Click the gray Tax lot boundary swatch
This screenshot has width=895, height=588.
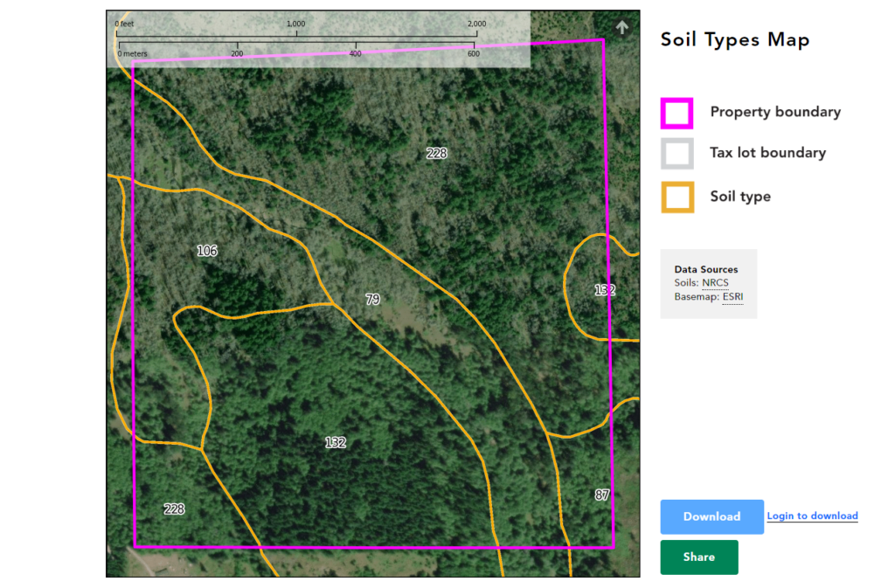click(677, 154)
